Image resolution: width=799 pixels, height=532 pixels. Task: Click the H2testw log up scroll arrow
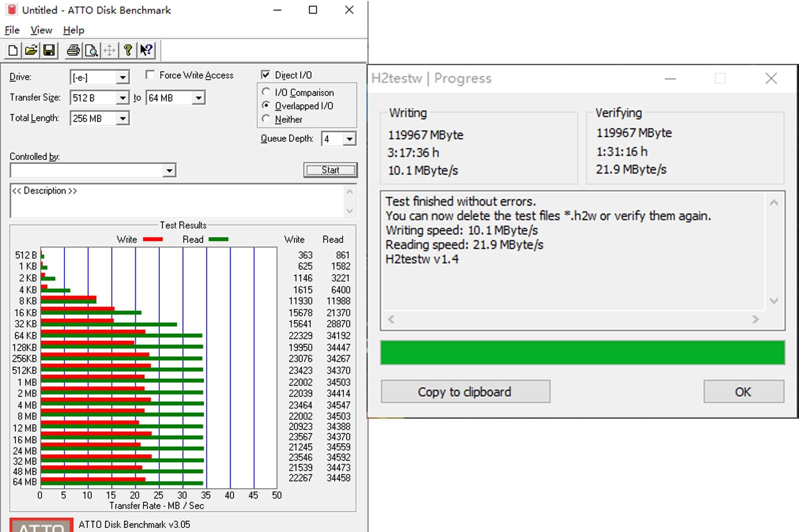774,203
